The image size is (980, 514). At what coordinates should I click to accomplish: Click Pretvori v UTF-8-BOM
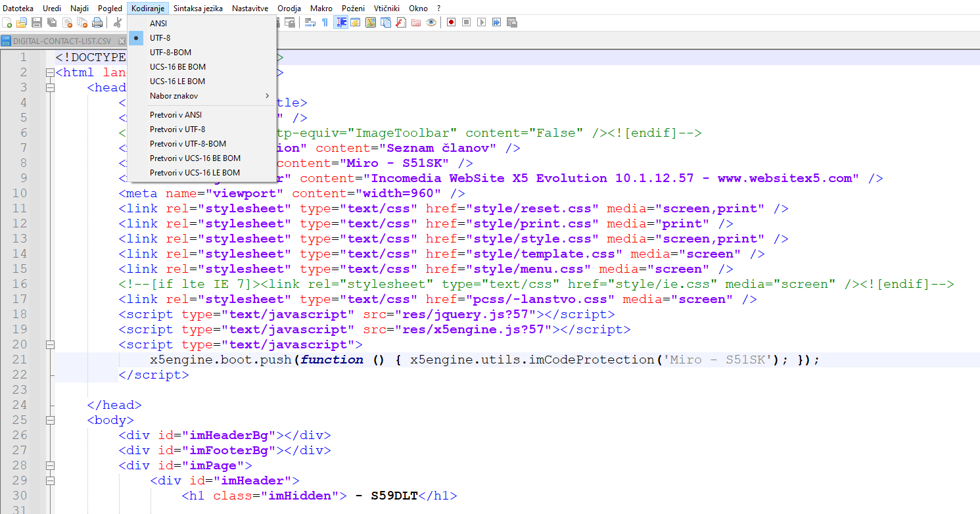[189, 144]
